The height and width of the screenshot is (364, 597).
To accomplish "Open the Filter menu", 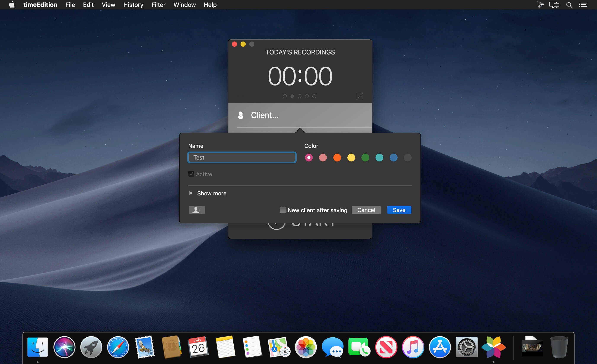I will click(x=158, y=5).
